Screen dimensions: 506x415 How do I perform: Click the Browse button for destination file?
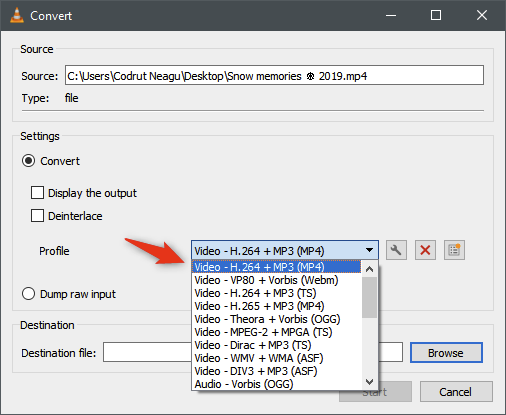pyautogui.click(x=446, y=353)
